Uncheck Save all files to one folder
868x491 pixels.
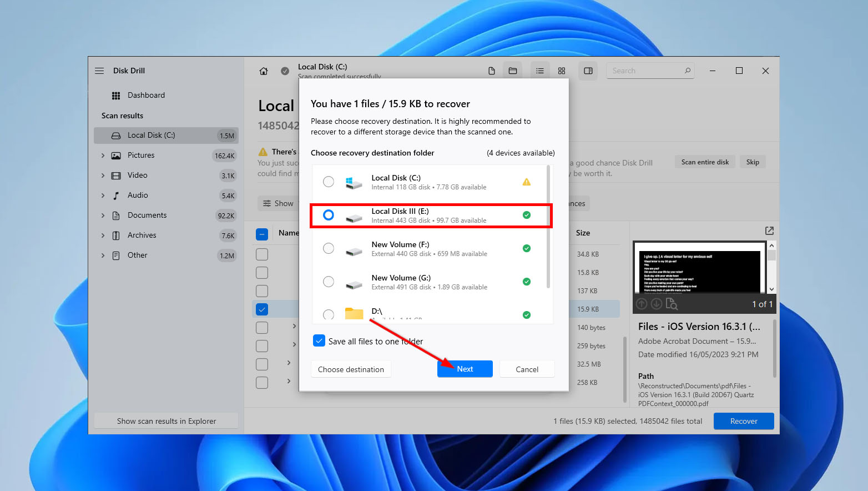pyautogui.click(x=319, y=341)
